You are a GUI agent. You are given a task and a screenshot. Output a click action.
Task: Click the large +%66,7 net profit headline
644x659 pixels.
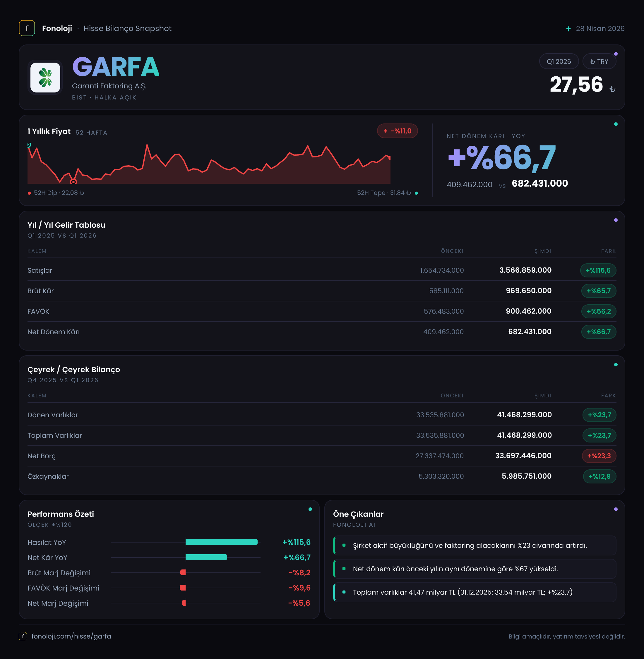tap(502, 158)
